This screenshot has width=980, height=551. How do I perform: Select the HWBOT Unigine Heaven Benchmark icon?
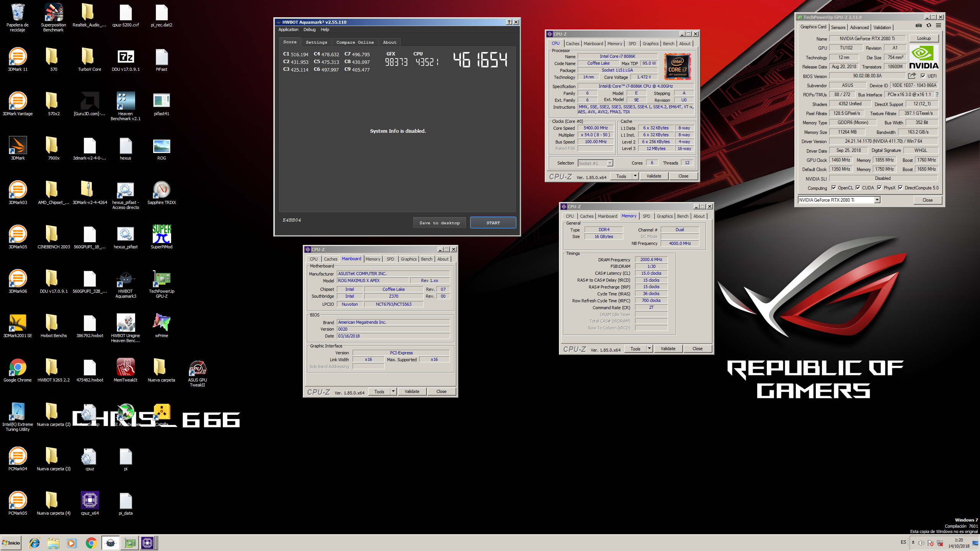point(126,328)
